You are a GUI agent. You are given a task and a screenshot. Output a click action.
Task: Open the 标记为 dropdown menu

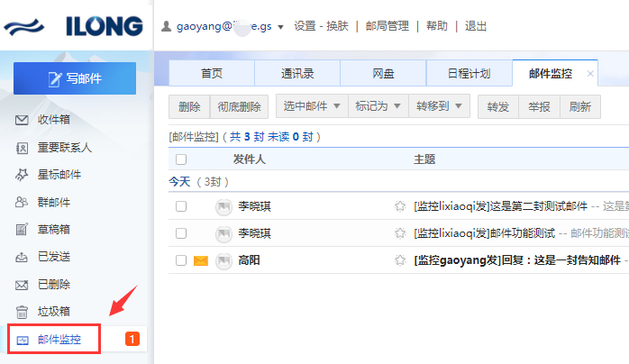click(x=378, y=106)
